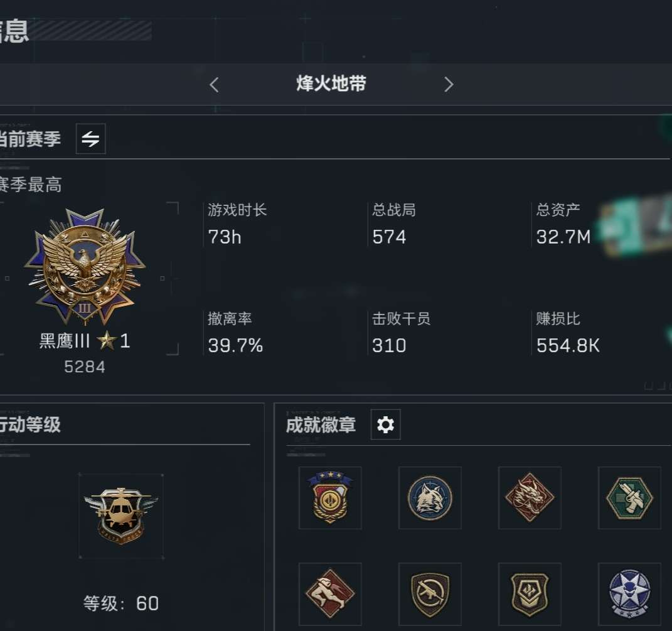Go to previous game mode with left arrow

coord(215,85)
